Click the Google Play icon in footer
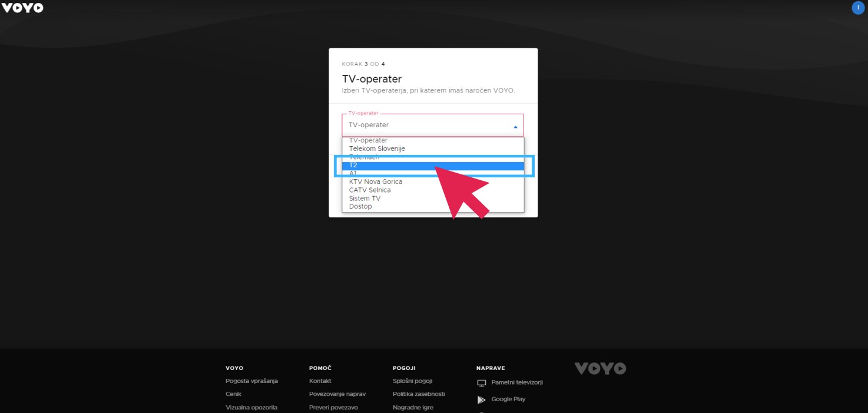This screenshot has height=413, width=868. (482, 399)
